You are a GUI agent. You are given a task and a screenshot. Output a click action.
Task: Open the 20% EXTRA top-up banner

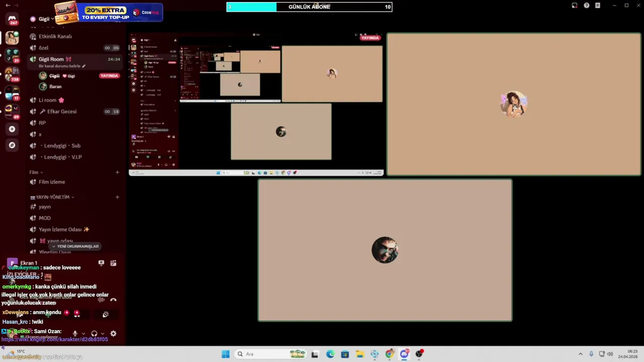tap(109, 13)
